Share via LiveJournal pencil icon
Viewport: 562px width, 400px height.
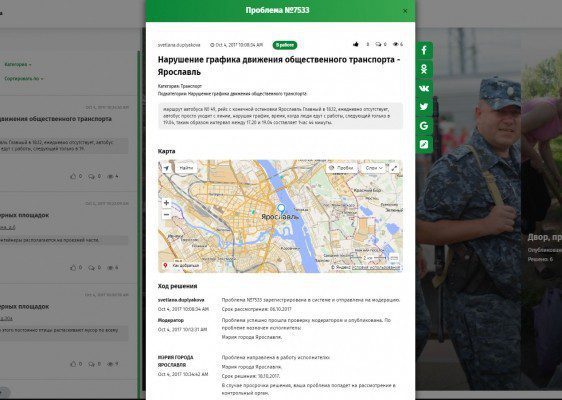424,145
